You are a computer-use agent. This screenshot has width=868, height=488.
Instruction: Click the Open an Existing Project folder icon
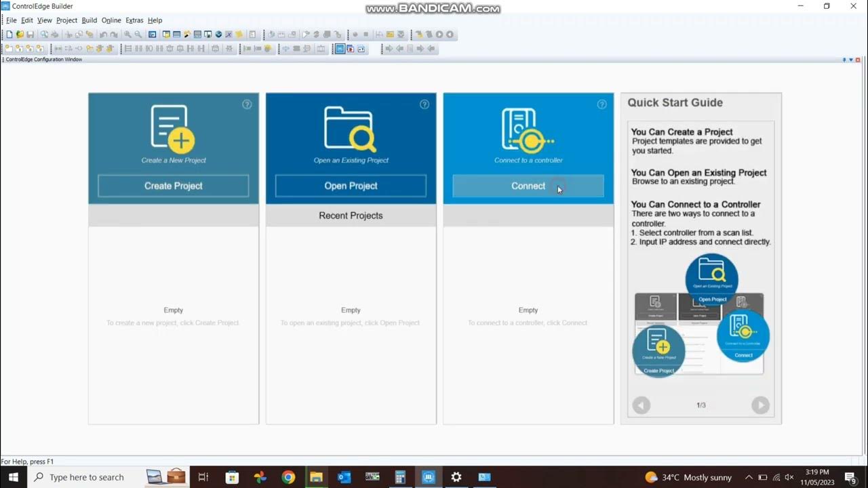[x=351, y=129]
